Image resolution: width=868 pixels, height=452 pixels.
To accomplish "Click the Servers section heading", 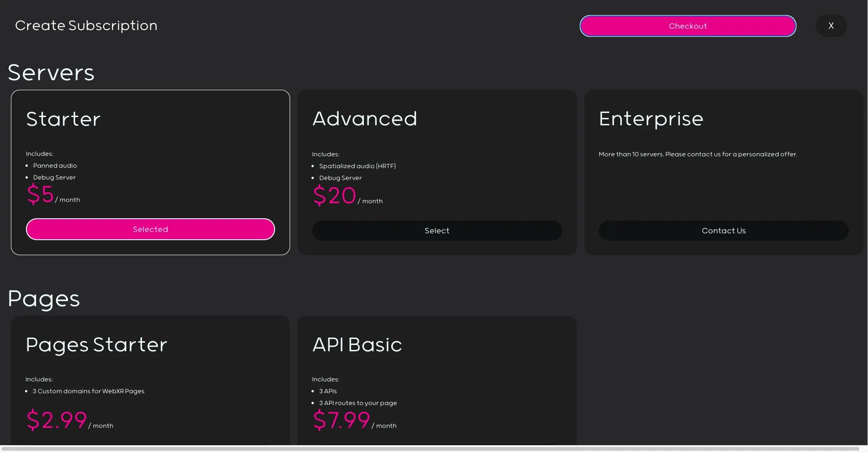I will pyautogui.click(x=51, y=72).
